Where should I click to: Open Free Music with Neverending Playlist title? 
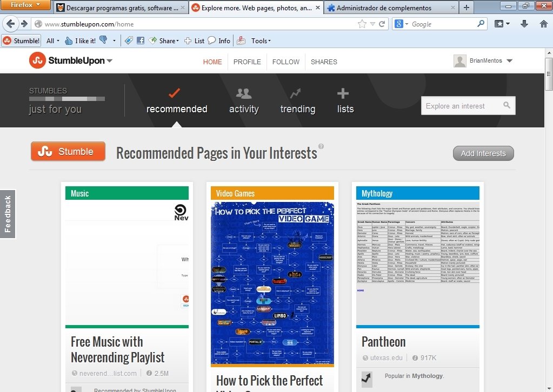click(117, 350)
